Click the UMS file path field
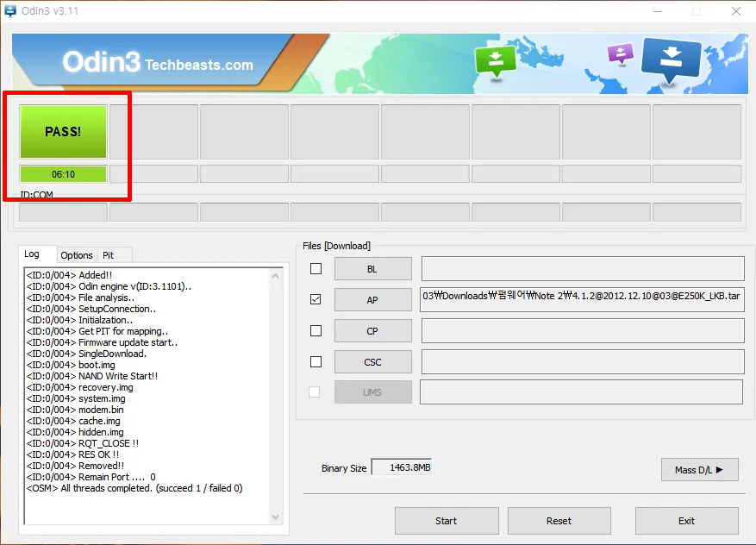Screen dimensions: 756x545 [581, 392]
